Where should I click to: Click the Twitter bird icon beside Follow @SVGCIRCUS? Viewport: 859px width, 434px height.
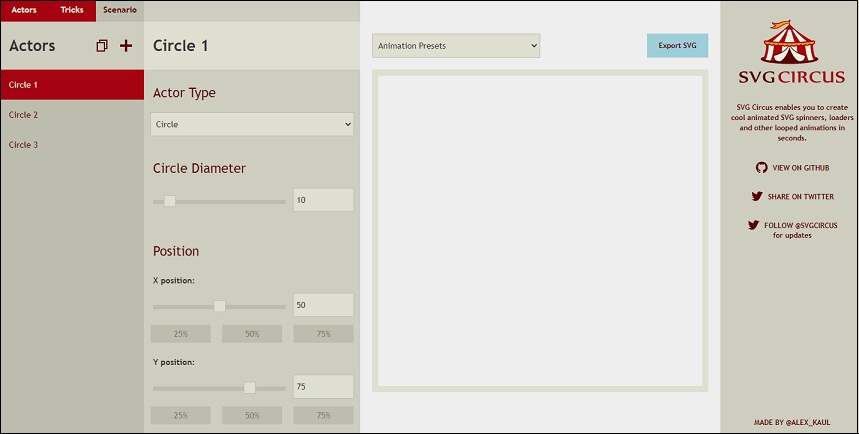753,225
